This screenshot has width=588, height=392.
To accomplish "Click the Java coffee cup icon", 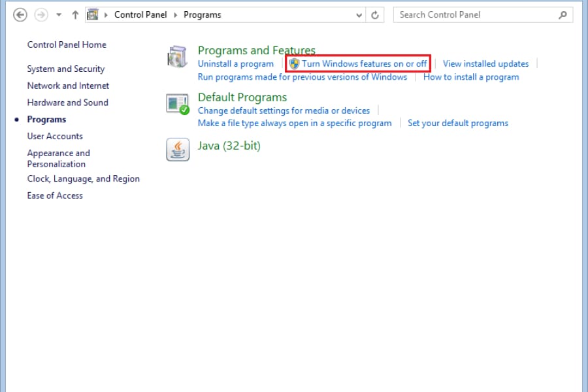I will point(178,150).
